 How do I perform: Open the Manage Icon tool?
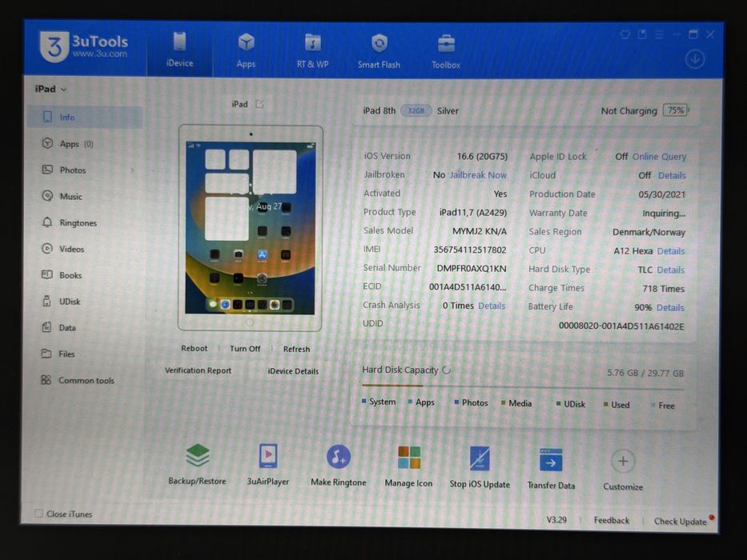(409, 466)
